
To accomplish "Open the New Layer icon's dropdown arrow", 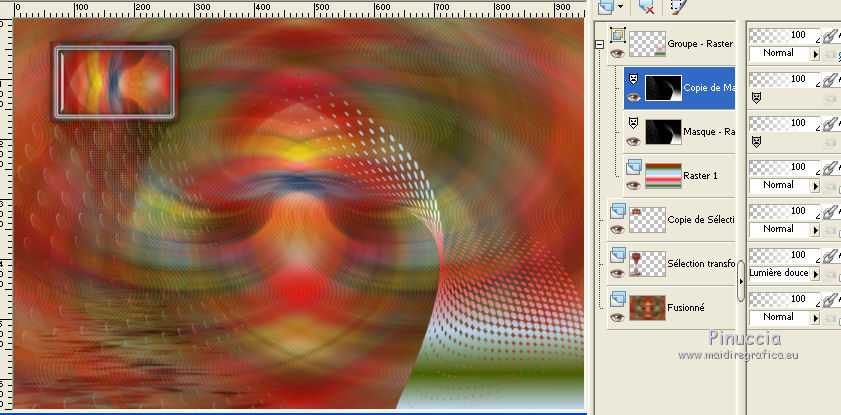I will click(x=621, y=7).
